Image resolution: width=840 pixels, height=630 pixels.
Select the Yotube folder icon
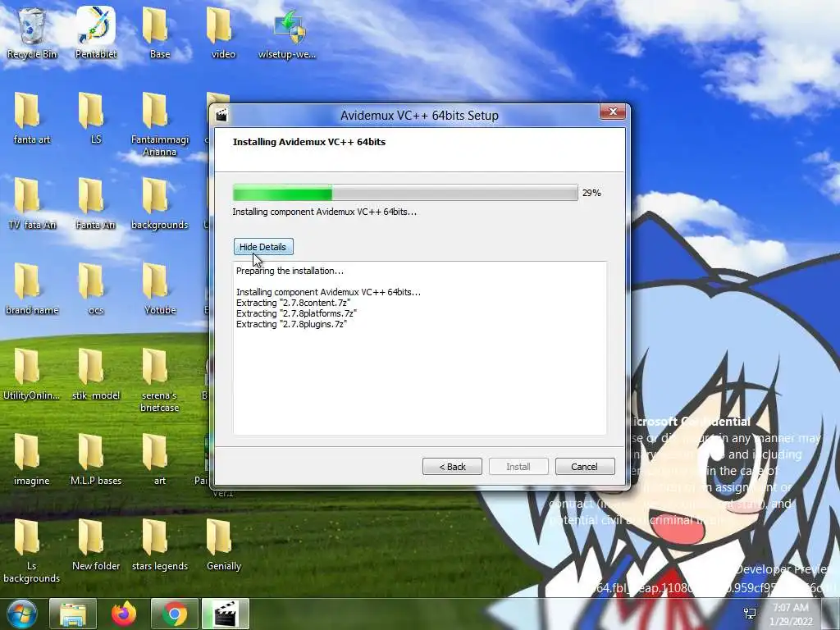[x=160, y=289]
